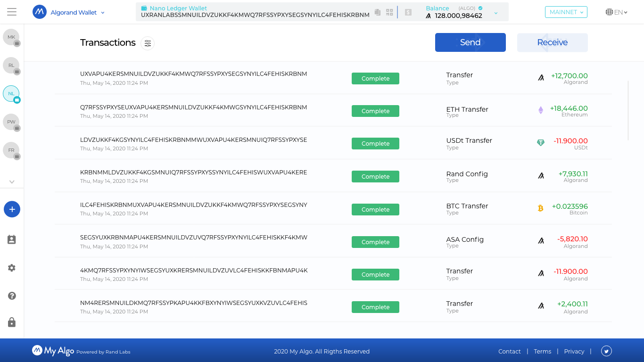
Task: Click the Rand Config type label
Action: tap(467, 174)
